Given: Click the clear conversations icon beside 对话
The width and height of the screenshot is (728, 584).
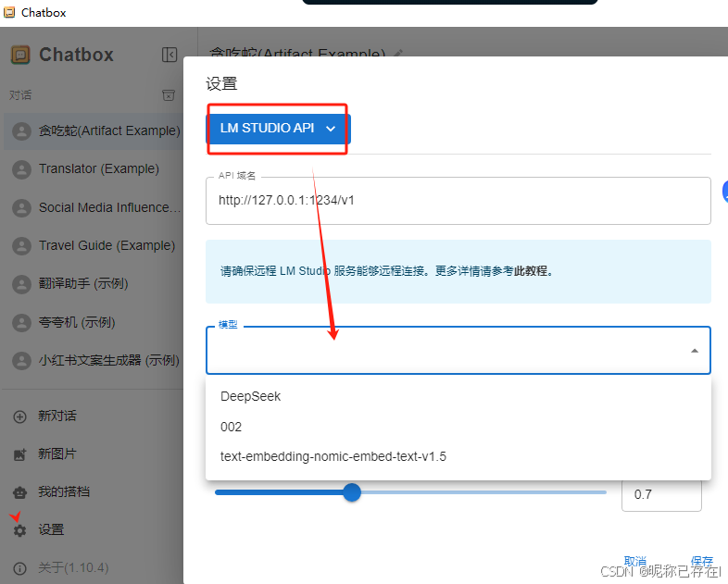Looking at the screenshot, I should (x=169, y=95).
